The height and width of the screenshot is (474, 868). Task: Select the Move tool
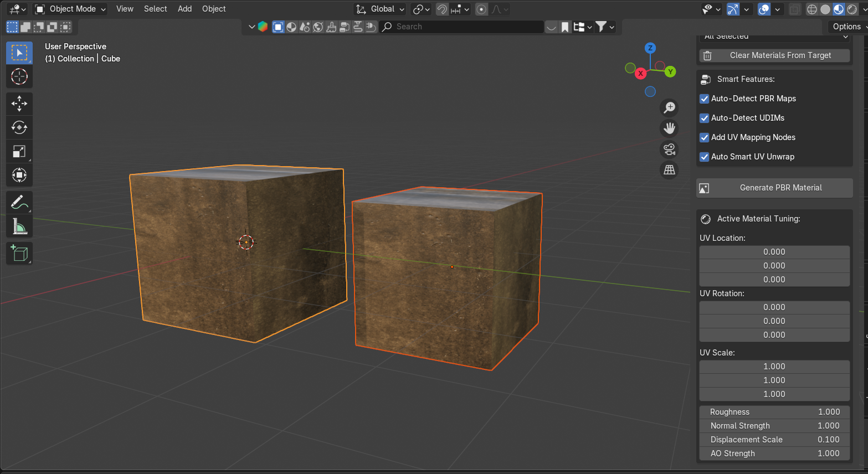click(x=19, y=104)
